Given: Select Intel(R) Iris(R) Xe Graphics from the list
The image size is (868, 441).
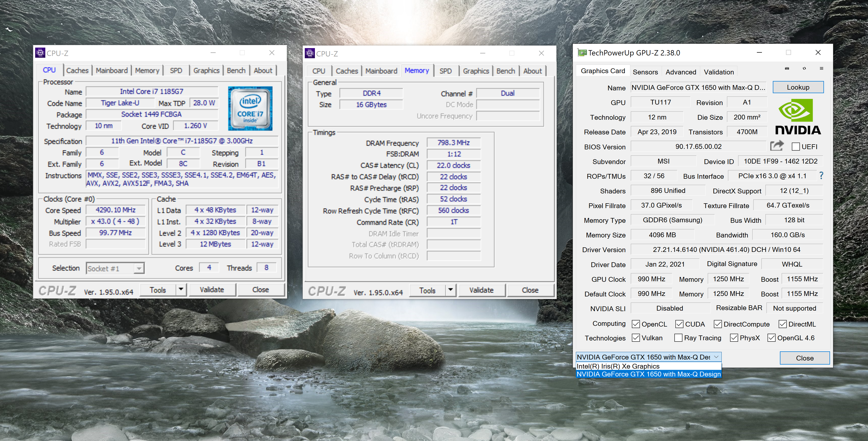Looking at the screenshot, I should pyautogui.click(x=648, y=366).
